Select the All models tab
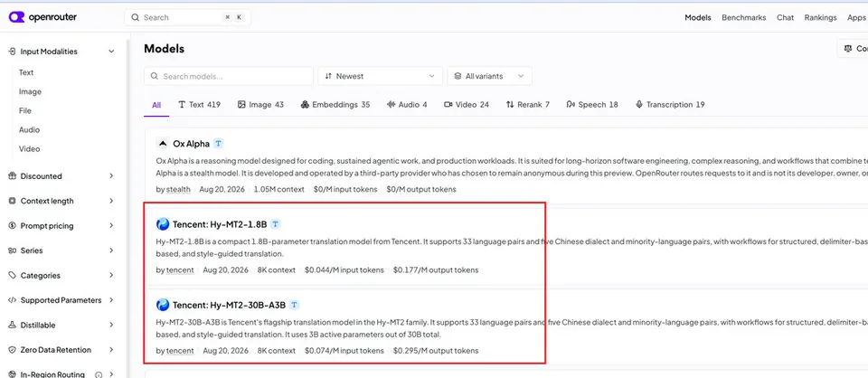The image size is (868, 378). [x=156, y=105]
